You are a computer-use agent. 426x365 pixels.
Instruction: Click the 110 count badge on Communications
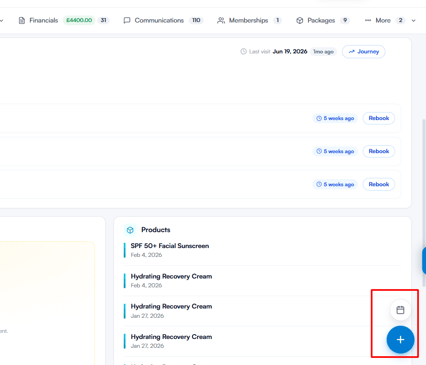pyautogui.click(x=196, y=20)
